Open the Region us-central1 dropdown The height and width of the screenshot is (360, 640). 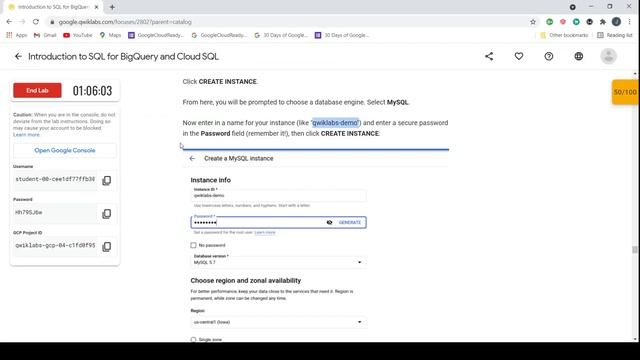278,322
